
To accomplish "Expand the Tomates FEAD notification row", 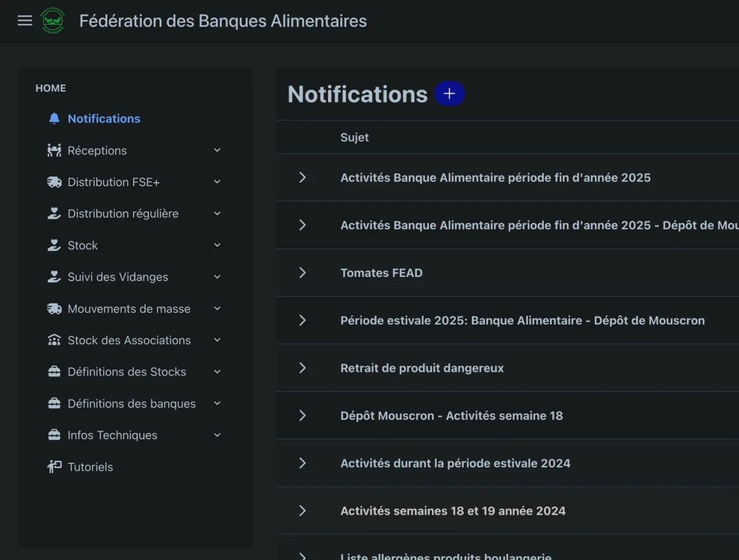I will pos(302,273).
